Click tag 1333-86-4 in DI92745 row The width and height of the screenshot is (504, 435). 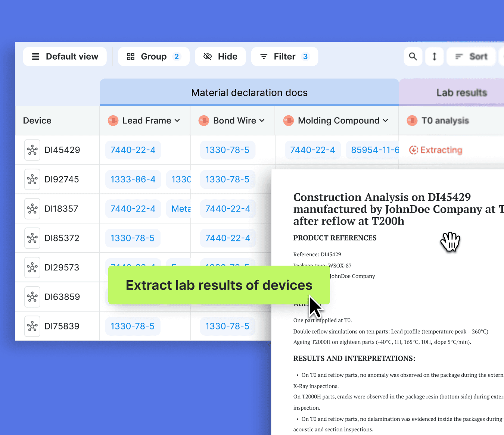coord(133,179)
